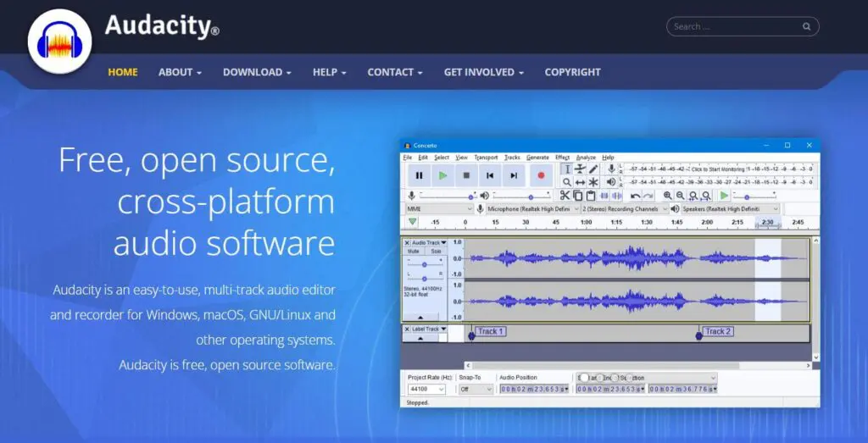Click the Pause transport button

tap(419, 175)
